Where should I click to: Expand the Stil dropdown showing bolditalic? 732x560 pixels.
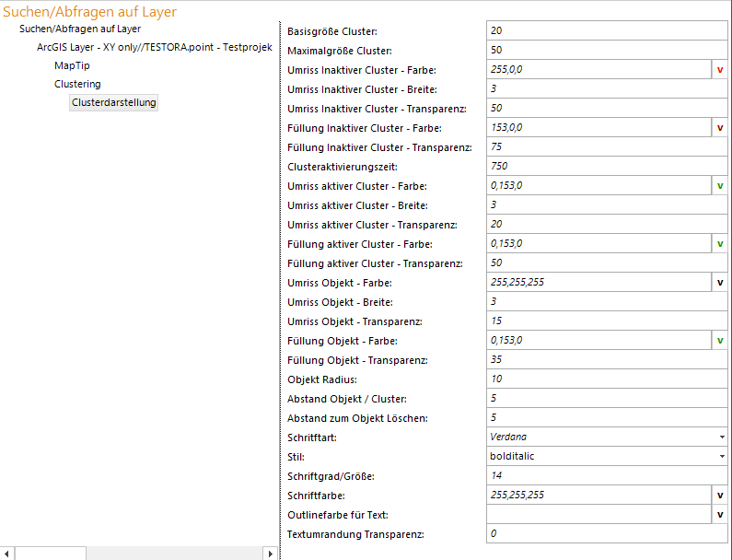pos(721,457)
